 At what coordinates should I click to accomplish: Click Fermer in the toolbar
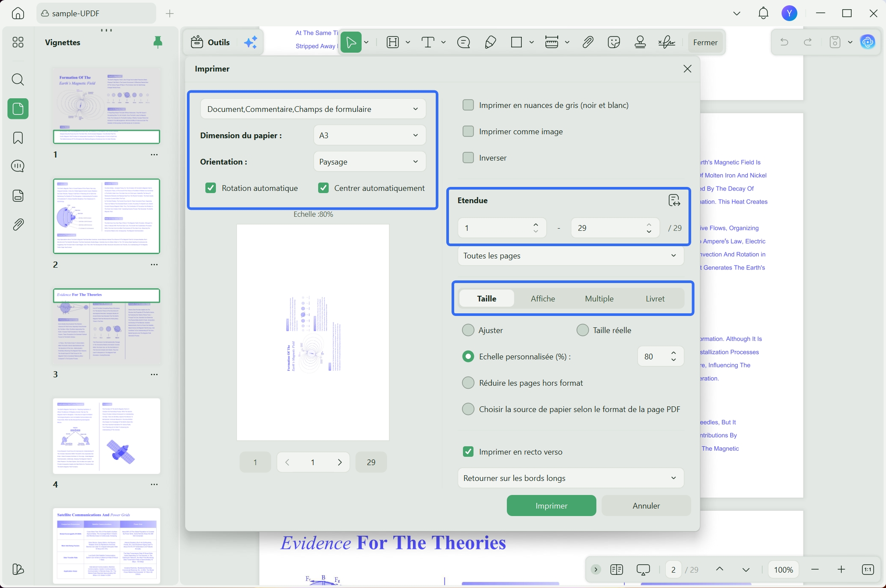pos(705,42)
